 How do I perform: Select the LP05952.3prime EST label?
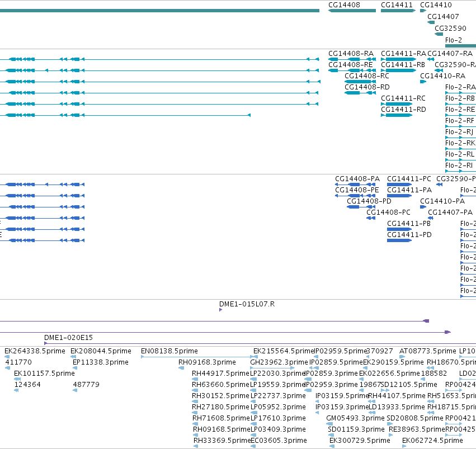278,407
